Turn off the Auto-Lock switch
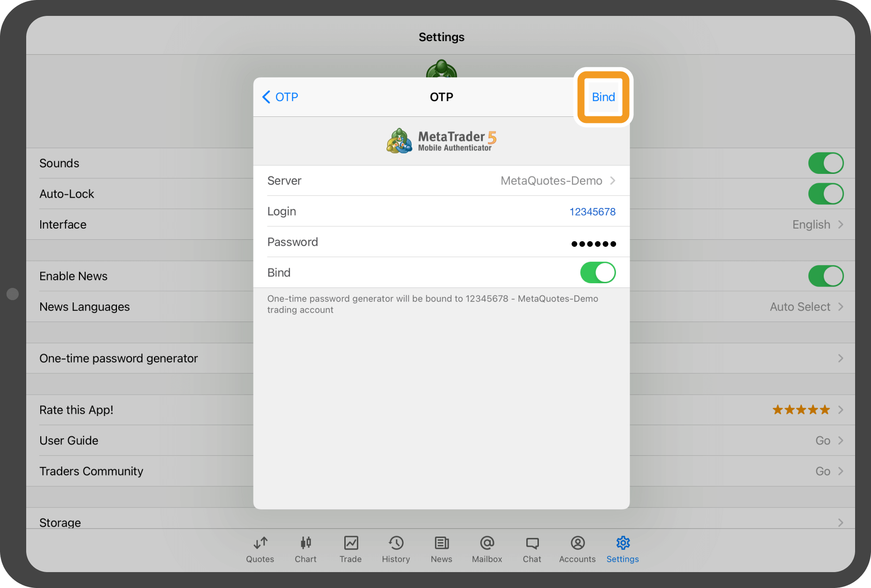The height and width of the screenshot is (588, 871). pyautogui.click(x=825, y=194)
